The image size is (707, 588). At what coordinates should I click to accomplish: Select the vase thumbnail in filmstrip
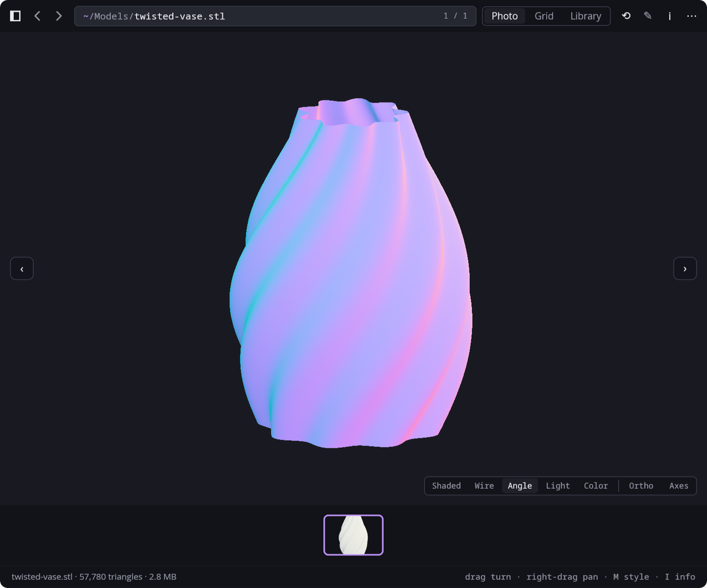click(x=353, y=535)
